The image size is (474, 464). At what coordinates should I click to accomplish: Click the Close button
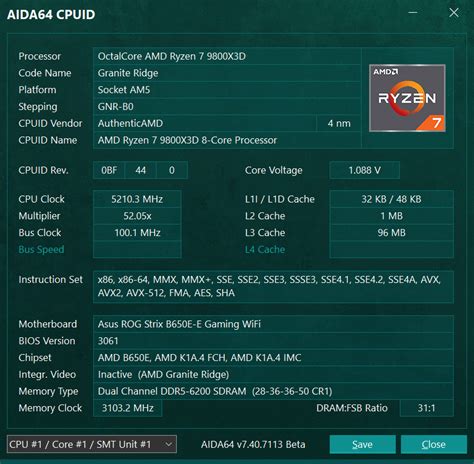coord(434,444)
